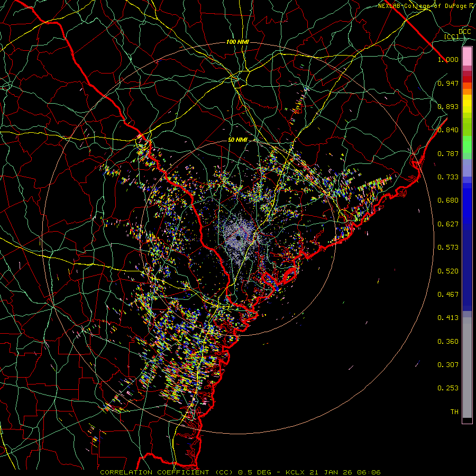Click the 0.520 value on the scale

coord(448,271)
